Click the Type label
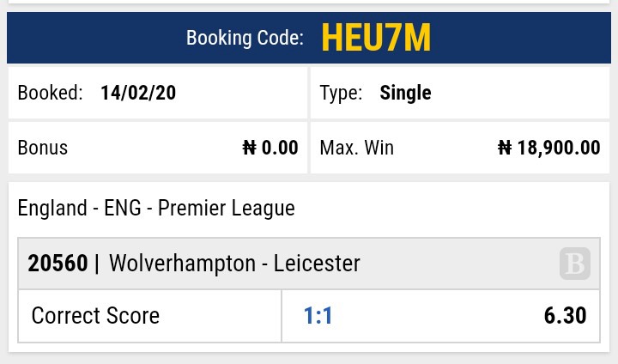 coord(340,93)
